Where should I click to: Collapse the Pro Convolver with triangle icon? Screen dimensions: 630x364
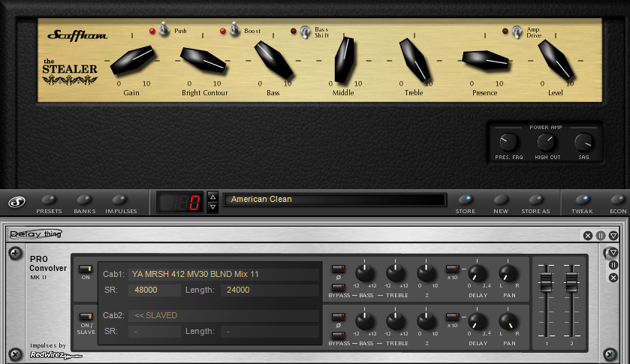pos(613,252)
